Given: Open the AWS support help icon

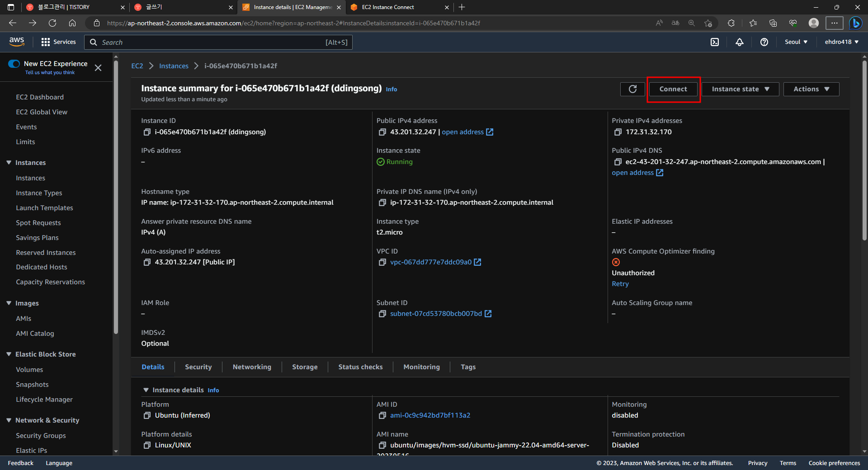Looking at the screenshot, I should (x=764, y=42).
